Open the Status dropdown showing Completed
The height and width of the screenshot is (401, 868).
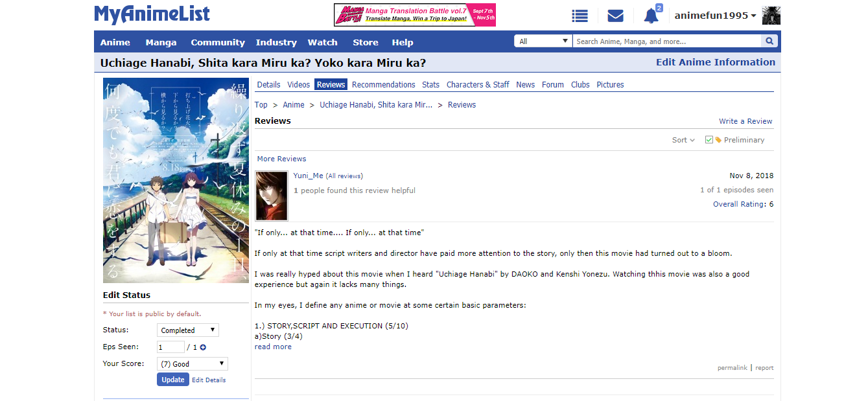tap(188, 330)
